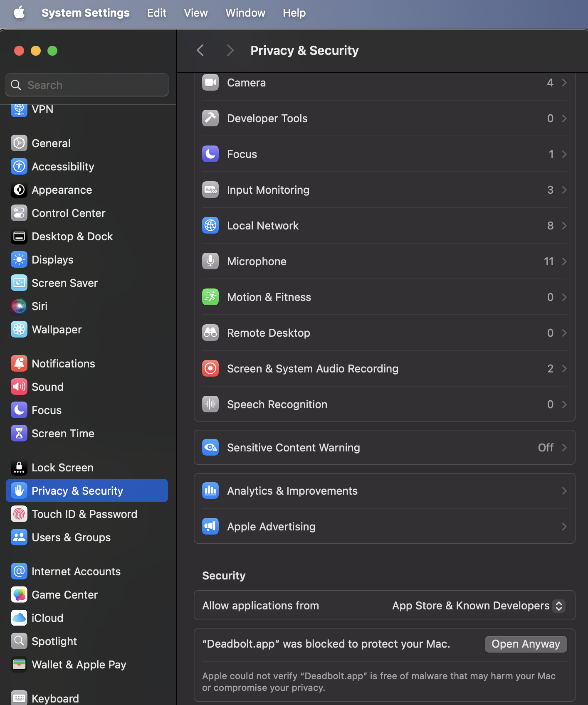
Task: Click the Microphone icon
Action: (210, 261)
